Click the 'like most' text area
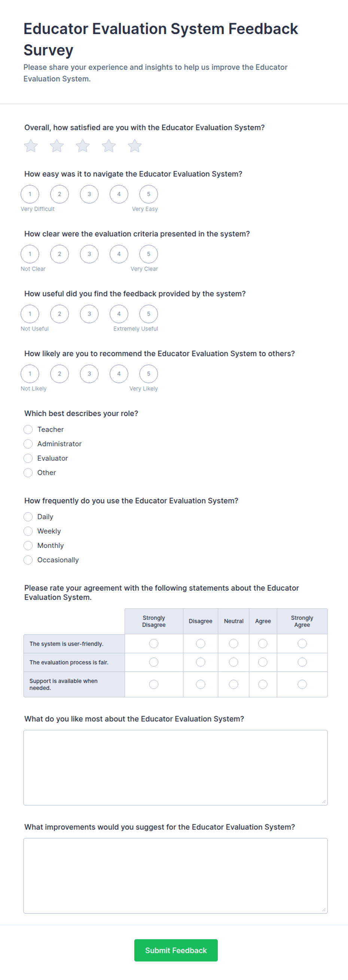The width and height of the screenshot is (348, 980). click(176, 767)
